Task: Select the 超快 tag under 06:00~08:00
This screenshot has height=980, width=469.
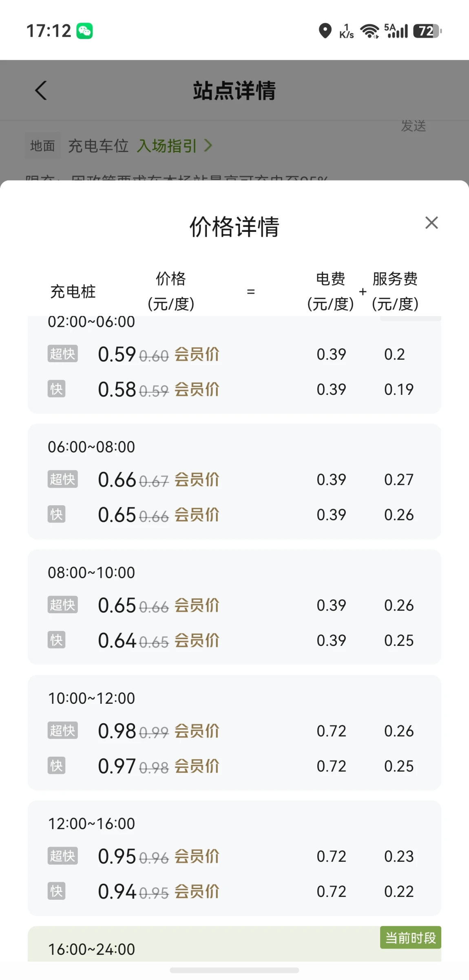Action: click(x=62, y=479)
